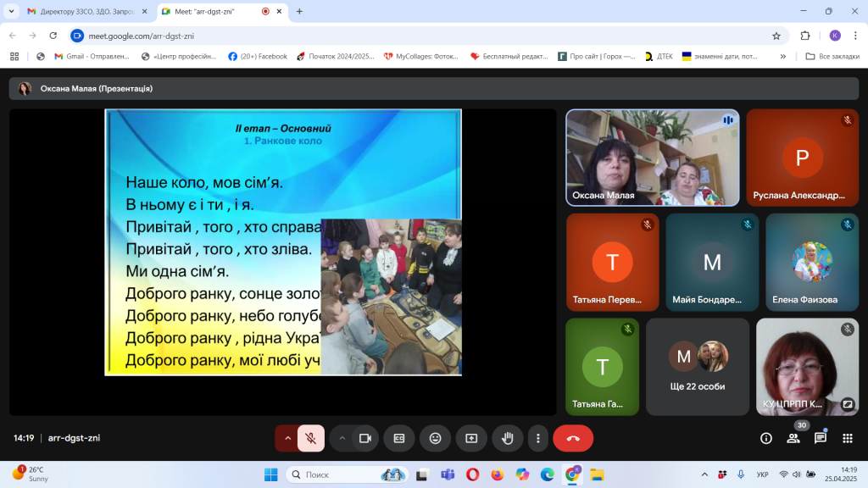Click the address bar with meet.google.com URL
Screen dimensions: 868x488
[x=426, y=36]
